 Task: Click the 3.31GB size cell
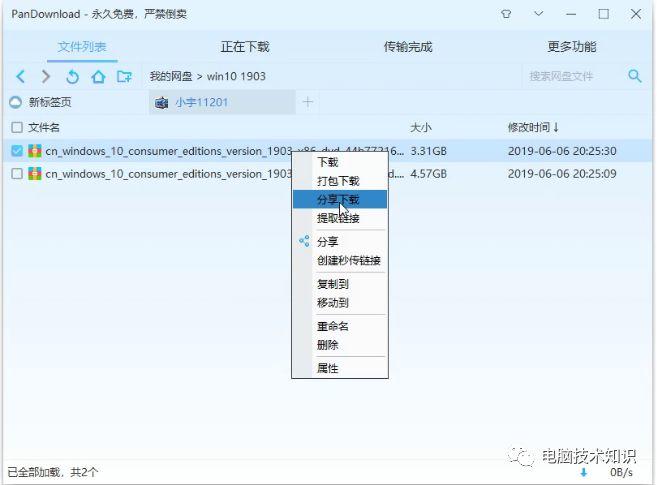point(429,151)
